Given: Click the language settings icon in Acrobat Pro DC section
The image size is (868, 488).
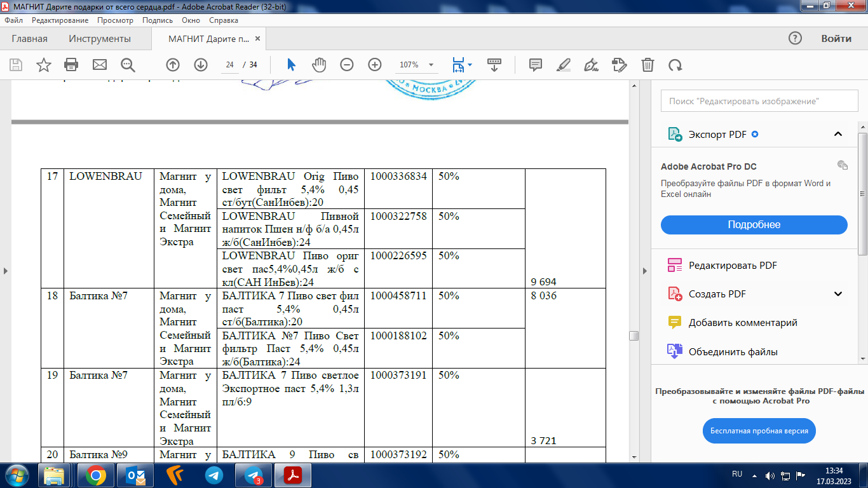Looking at the screenshot, I should [x=843, y=165].
